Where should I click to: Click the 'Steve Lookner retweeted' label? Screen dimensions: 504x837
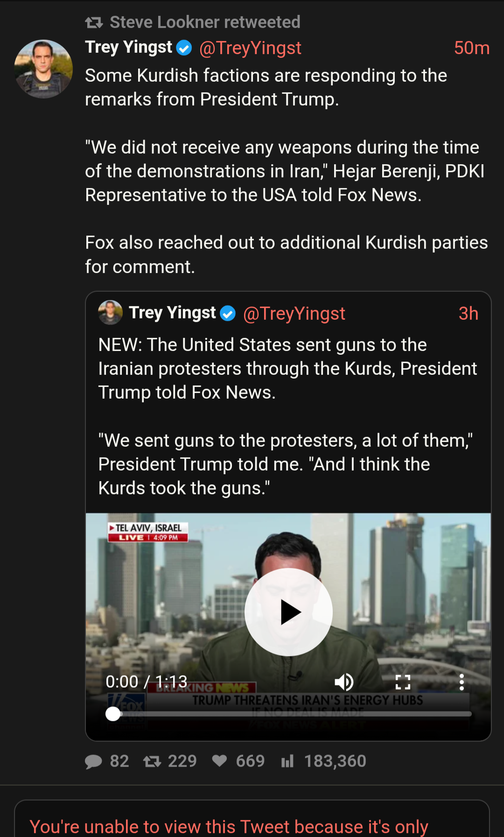pyautogui.click(x=205, y=22)
